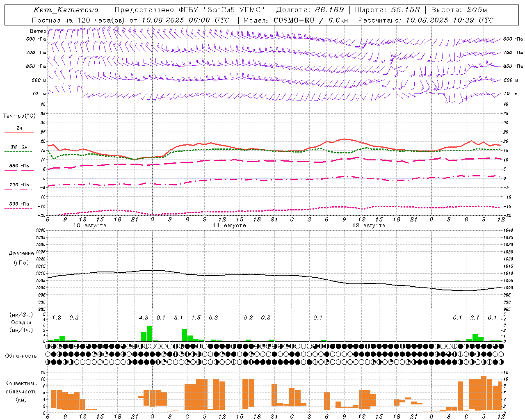Image resolution: width=525 pixels, height=420 pixels.
Task: Select Рассчитано: 10.08.2025 10:39 UTC text
Action: (x=426, y=20)
